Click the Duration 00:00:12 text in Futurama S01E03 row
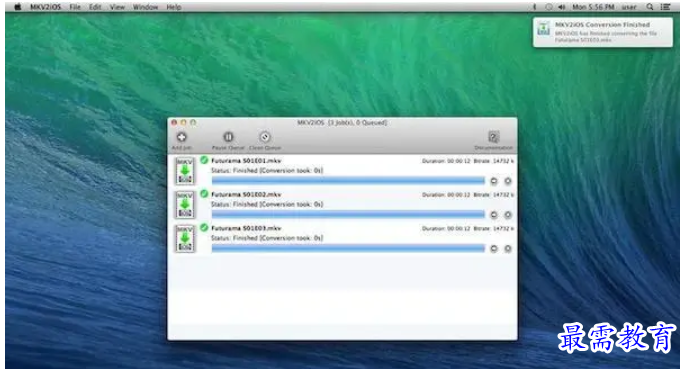The image size is (682, 369). pos(446,228)
